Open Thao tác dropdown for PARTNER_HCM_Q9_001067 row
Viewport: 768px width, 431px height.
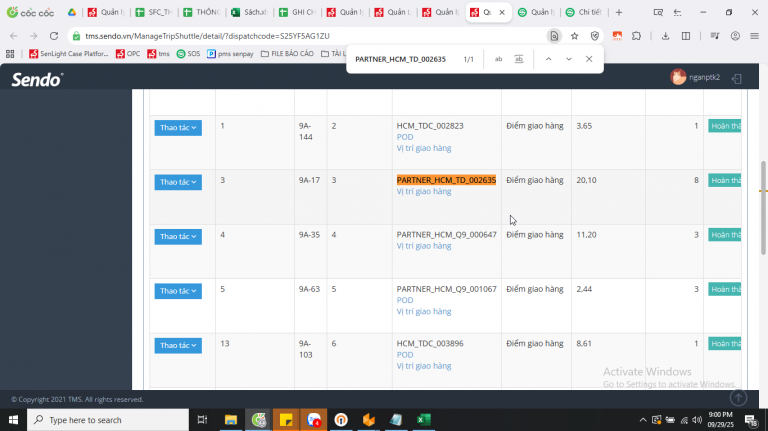point(178,290)
